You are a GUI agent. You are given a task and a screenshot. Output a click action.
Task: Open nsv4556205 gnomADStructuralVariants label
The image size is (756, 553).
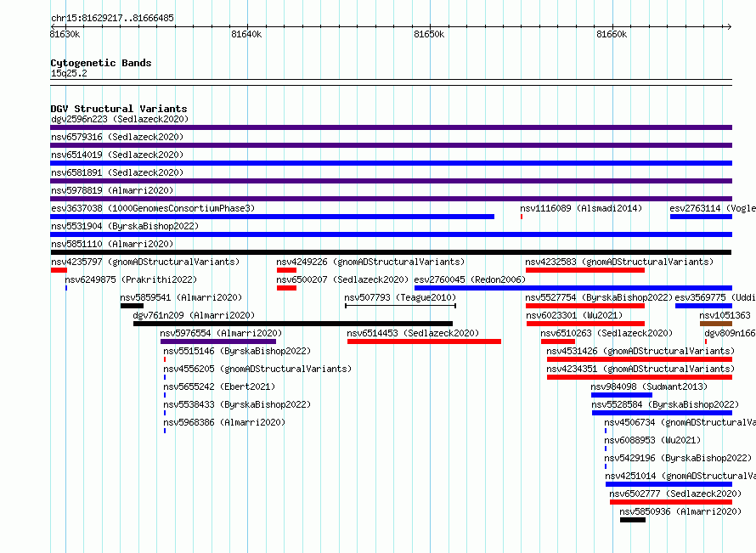pyautogui.click(x=257, y=369)
